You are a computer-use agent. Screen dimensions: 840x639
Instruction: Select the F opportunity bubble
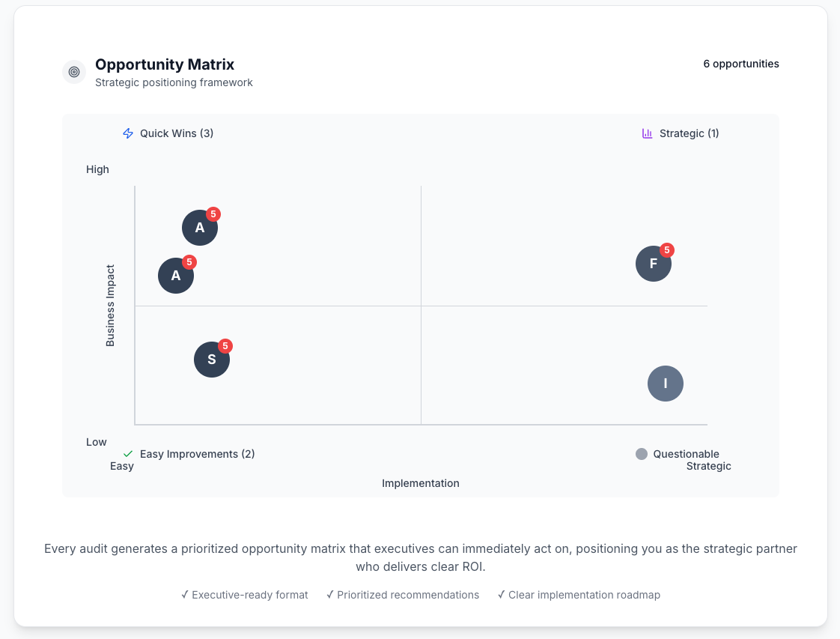click(653, 264)
